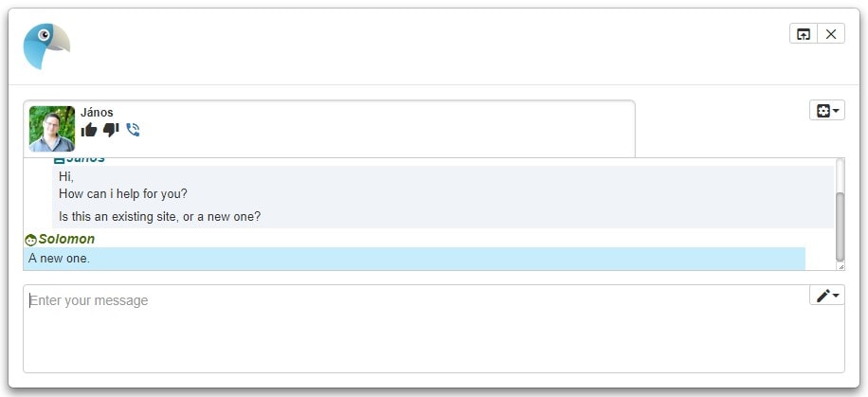Click the chat history scrollbar thumb
This screenshot has height=397, width=868.
click(840, 227)
